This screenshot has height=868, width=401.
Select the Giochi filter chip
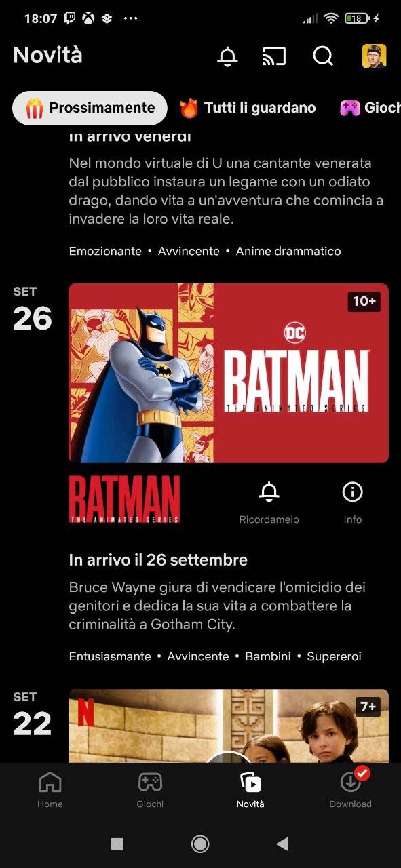pyautogui.click(x=370, y=108)
